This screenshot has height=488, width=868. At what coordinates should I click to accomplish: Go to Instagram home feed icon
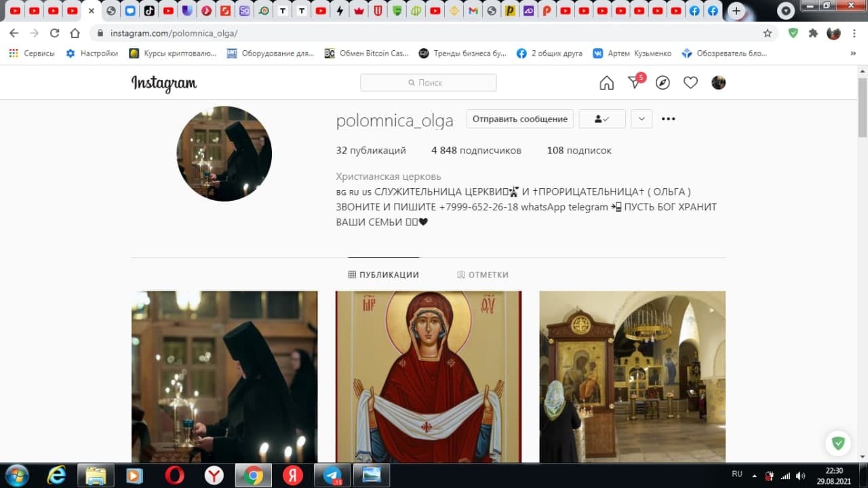click(x=606, y=83)
